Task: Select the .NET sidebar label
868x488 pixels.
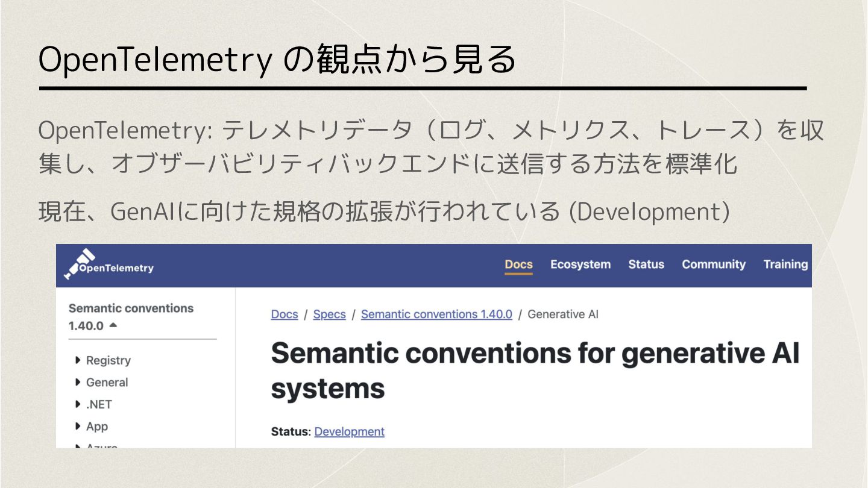Action: [99, 404]
